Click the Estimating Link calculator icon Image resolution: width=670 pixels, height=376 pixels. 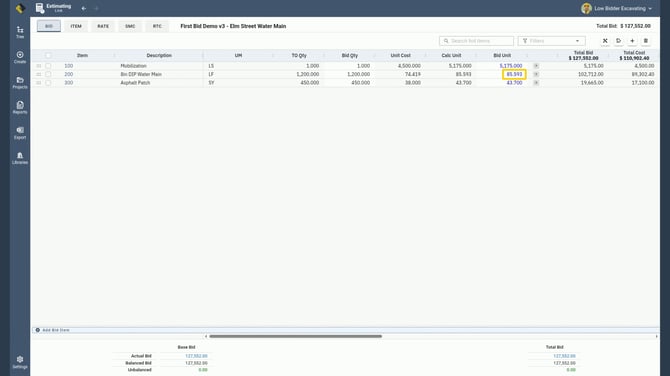click(40, 8)
